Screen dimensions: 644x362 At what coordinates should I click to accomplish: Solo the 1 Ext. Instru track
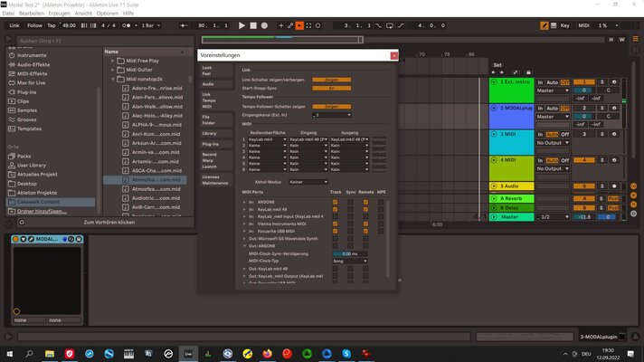(602, 82)
